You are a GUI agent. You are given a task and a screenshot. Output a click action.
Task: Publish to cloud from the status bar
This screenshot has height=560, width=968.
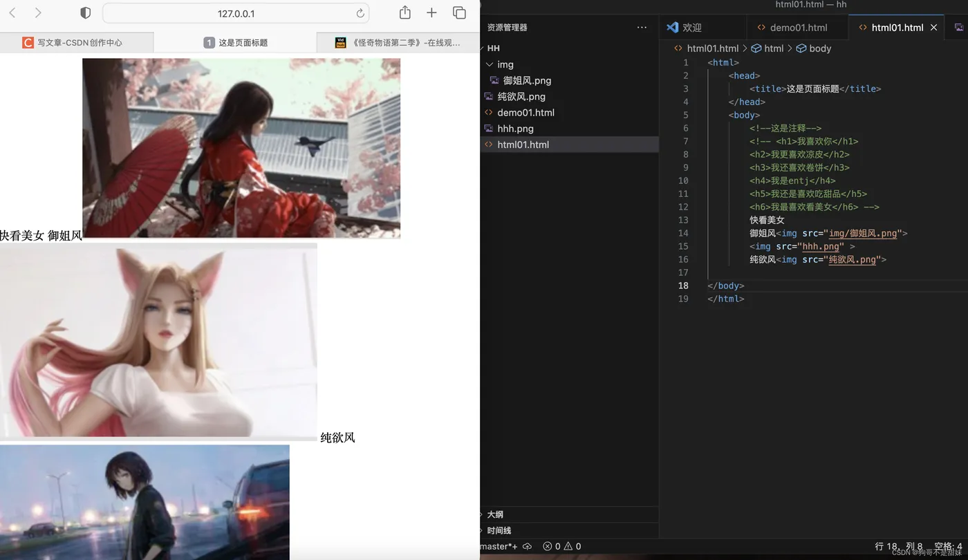tap(527, 546)
